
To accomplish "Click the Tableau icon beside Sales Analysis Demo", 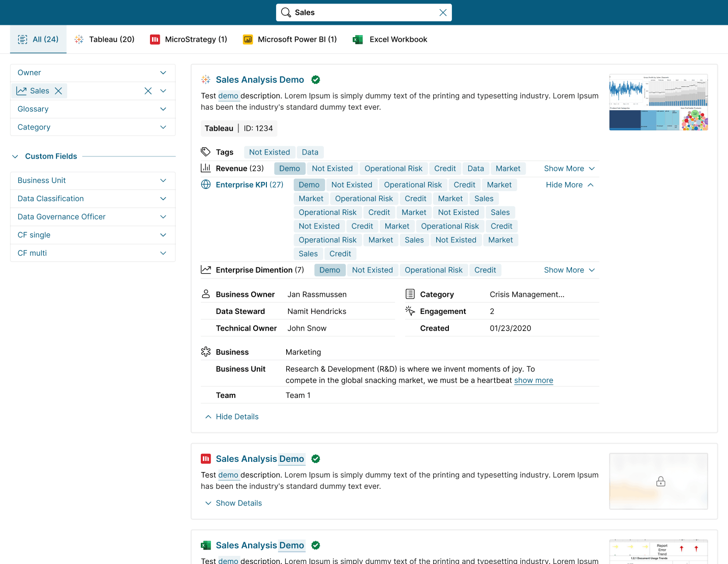I will [x=205, y=79].
